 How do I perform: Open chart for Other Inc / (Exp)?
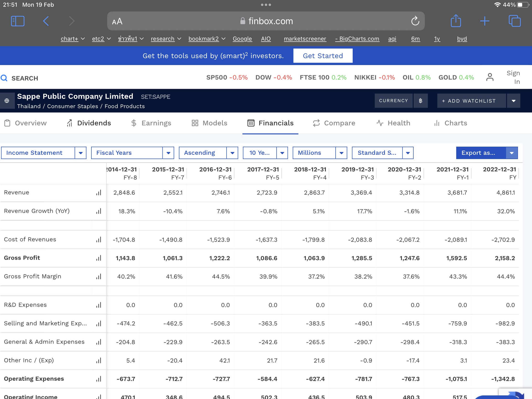click(99, 360)
